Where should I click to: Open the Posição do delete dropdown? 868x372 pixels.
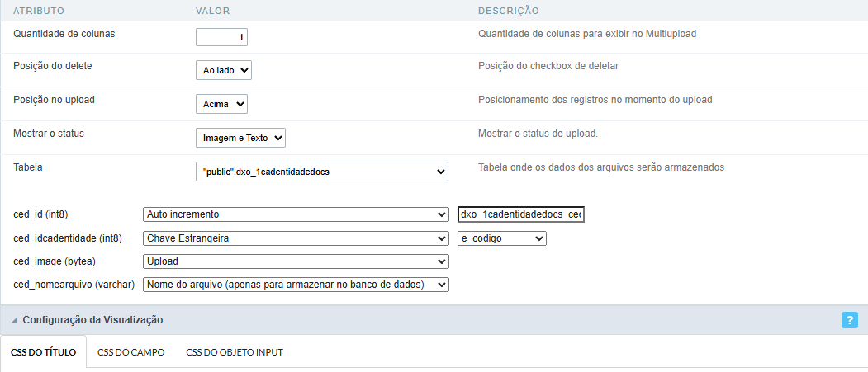[x=224, y=70]
